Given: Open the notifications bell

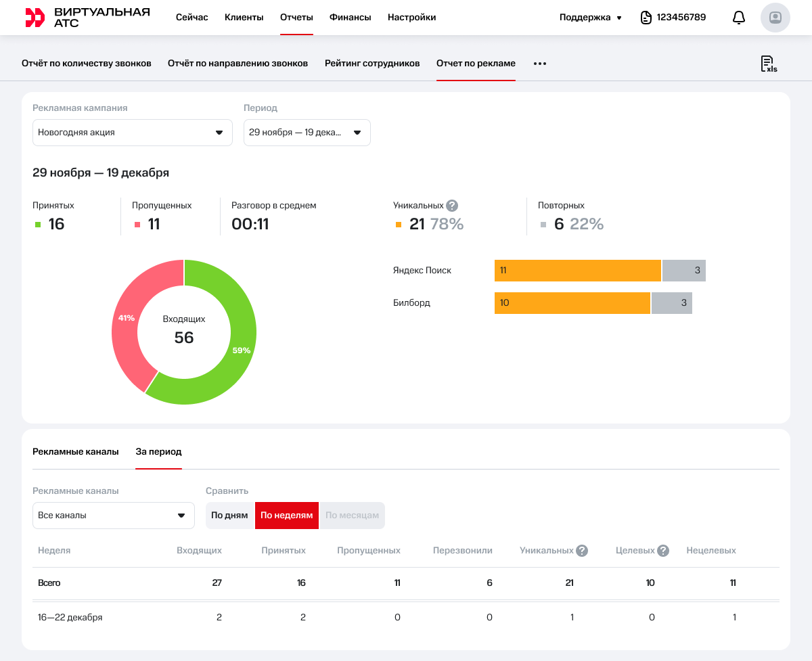Looking at the screenshot, I should (739, 18).
